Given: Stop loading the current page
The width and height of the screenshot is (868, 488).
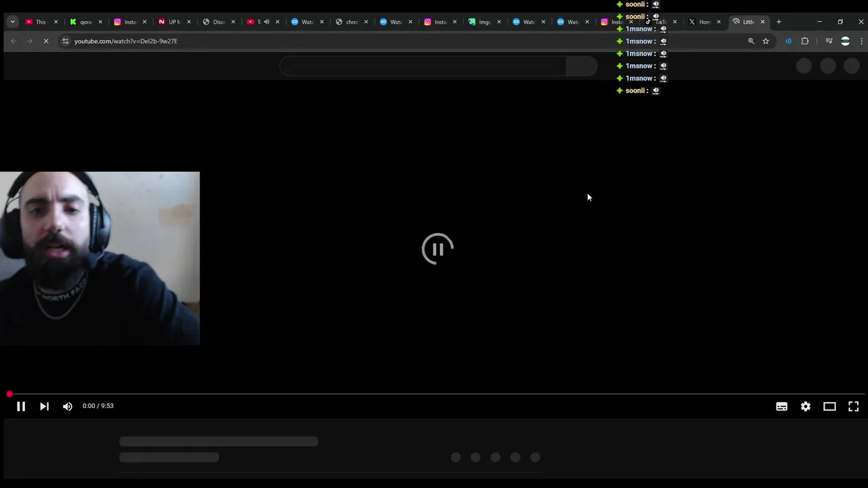Looking at the screenshot, I should pos(46,41).
